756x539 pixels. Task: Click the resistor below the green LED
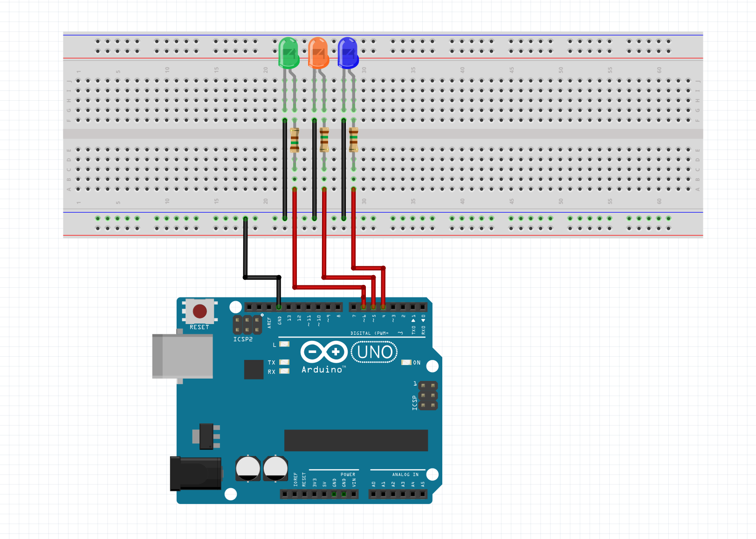(x=294, y=140)
